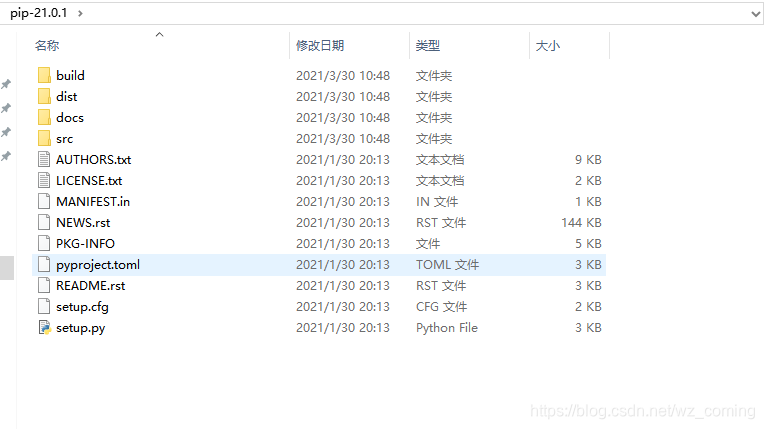This screenshot has height=429, width=764.
Task: Click the LICENSE.txt text document icon
Action: pyautogui.click(x=44, y=180)
